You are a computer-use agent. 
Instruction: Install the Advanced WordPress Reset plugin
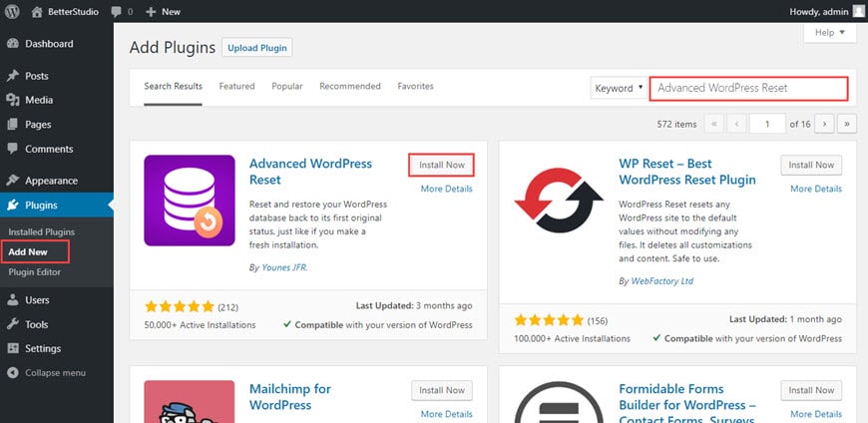coord(442,165)
